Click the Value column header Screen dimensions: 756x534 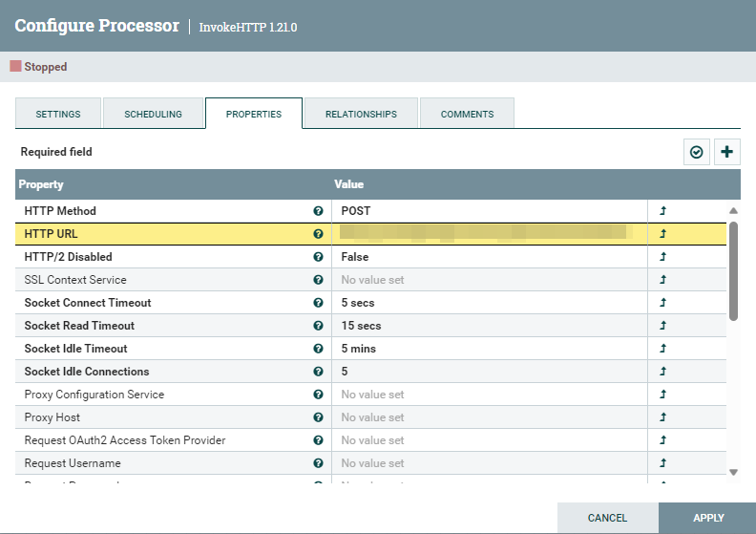(x=349, y=184)
